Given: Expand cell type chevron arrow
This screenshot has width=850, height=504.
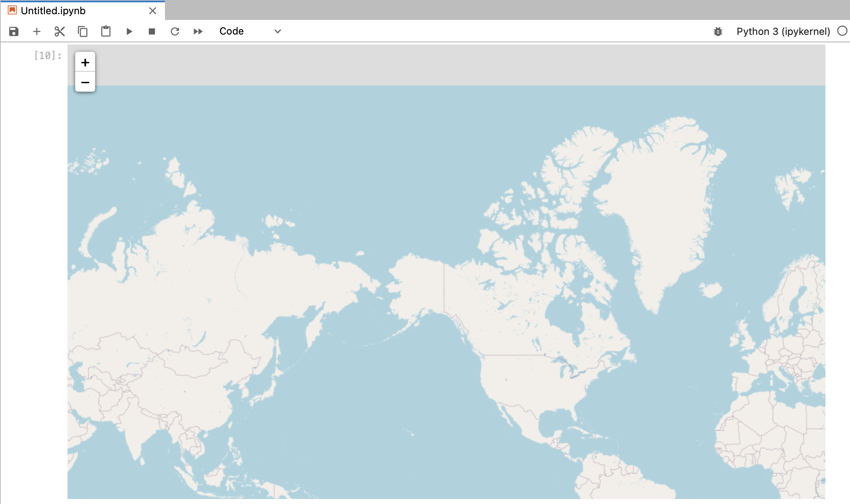Looking at the screenshot, I should click(278, 31).
